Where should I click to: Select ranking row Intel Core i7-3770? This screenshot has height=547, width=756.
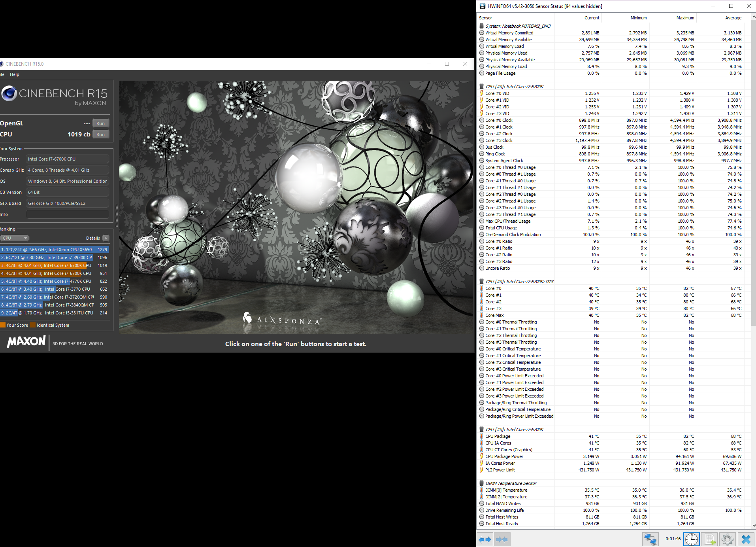click(55, 289)
